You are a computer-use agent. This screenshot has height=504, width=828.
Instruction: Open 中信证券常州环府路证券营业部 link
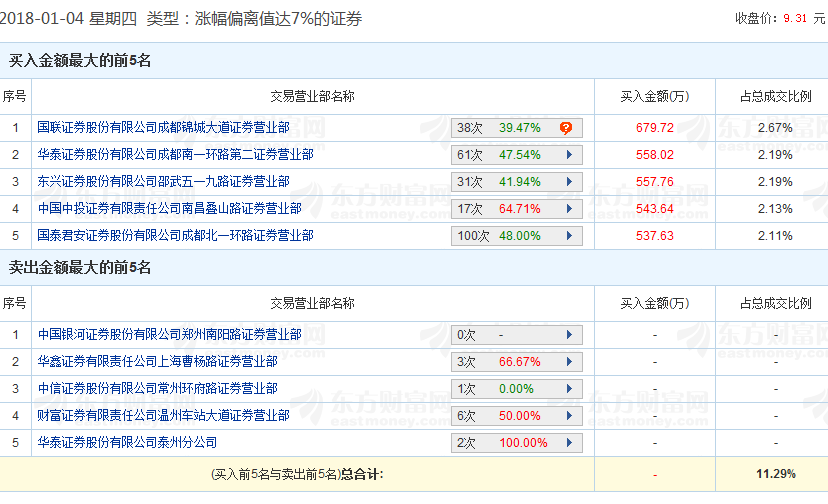click(157, 389)
